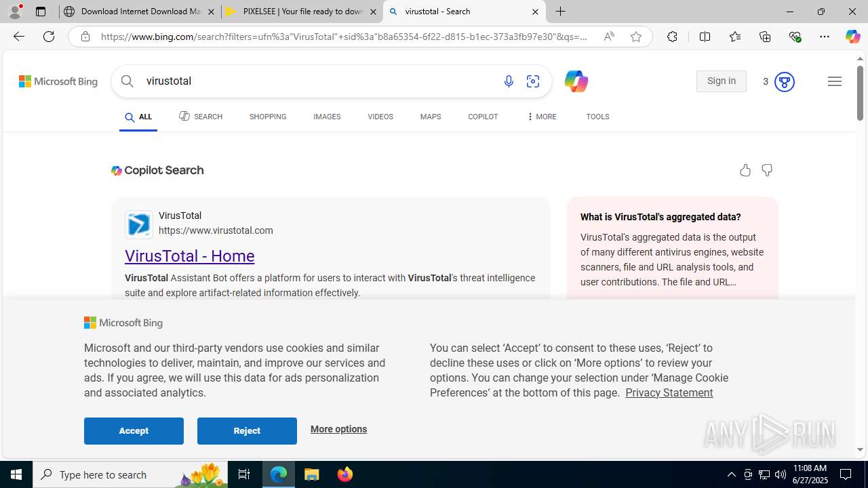Click the browser address bar
Viewport: 868px width, 488px height.
pyautogui.click(x=344, y=37)
